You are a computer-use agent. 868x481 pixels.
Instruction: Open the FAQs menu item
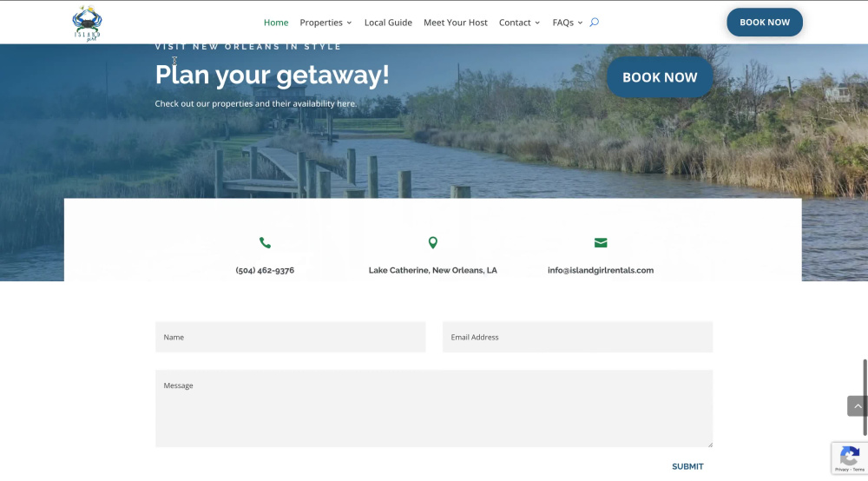point(563,23)
